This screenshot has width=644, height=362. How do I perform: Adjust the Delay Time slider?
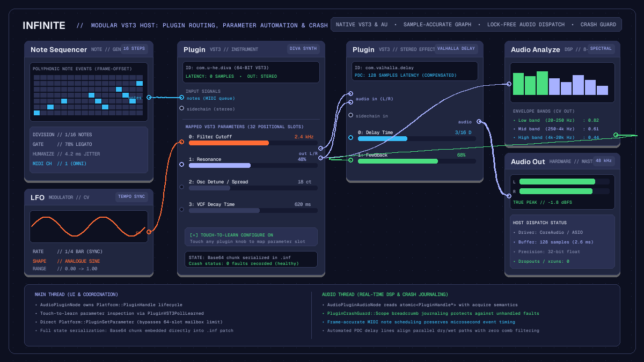[x=417, y=139]
